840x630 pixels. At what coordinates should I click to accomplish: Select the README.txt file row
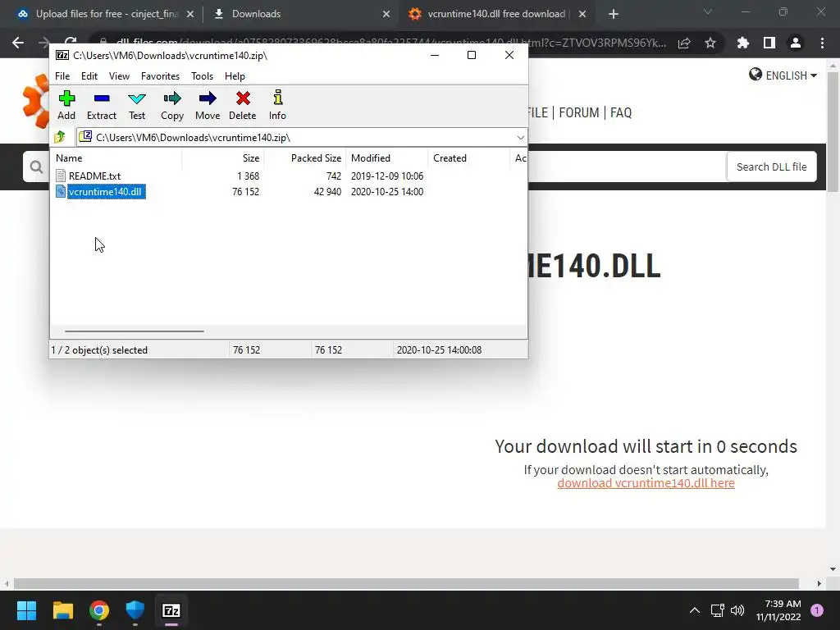290,176
